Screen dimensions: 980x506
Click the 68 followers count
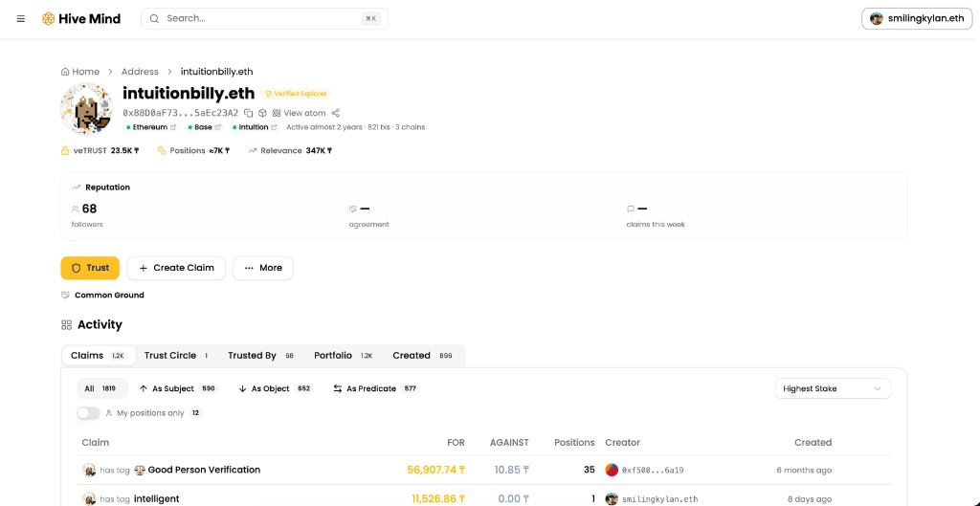[x=89, y=209]
